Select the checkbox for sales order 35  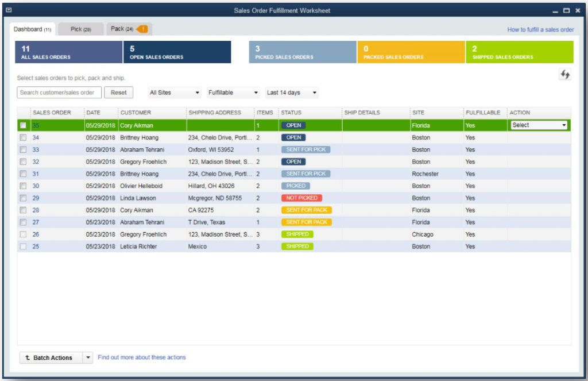click(23, 125)
